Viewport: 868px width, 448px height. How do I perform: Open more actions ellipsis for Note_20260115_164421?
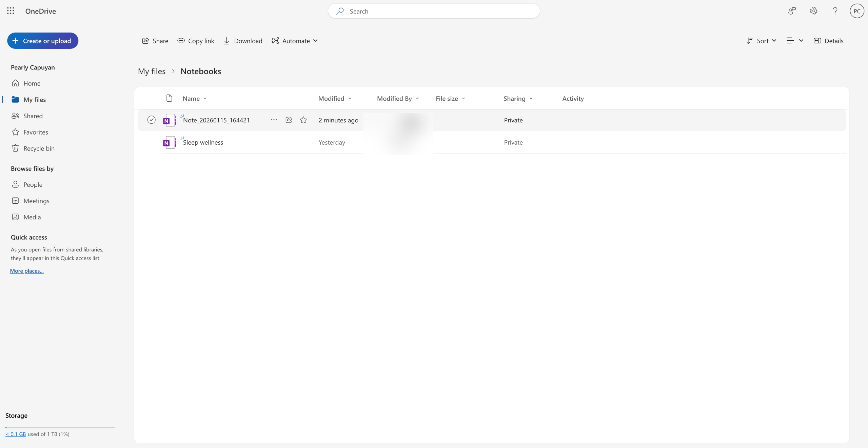[x=274, y=120]
